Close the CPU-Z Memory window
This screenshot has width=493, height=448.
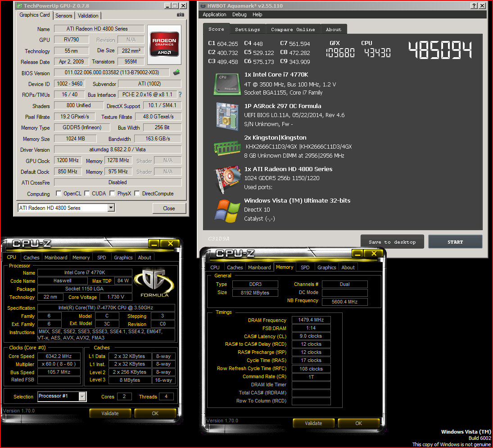click(x=374, y=253)
